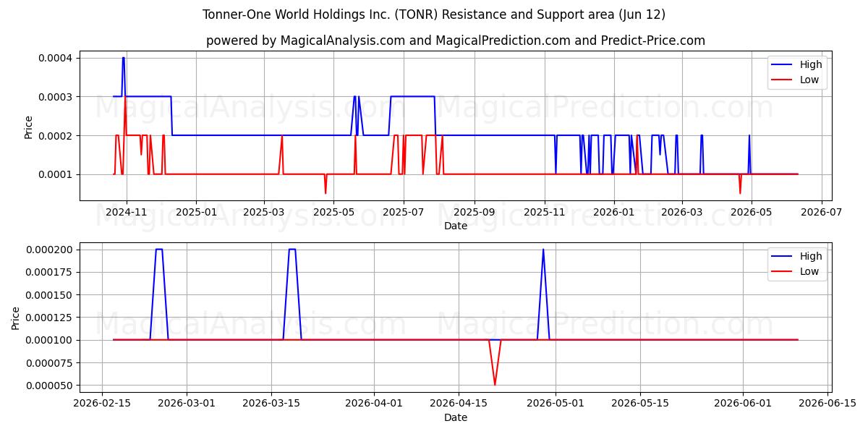The image size is (868, 434).
Task: Click the top chart 'Date' axis label
Action: pyautogui.click(x=456, y=226)
